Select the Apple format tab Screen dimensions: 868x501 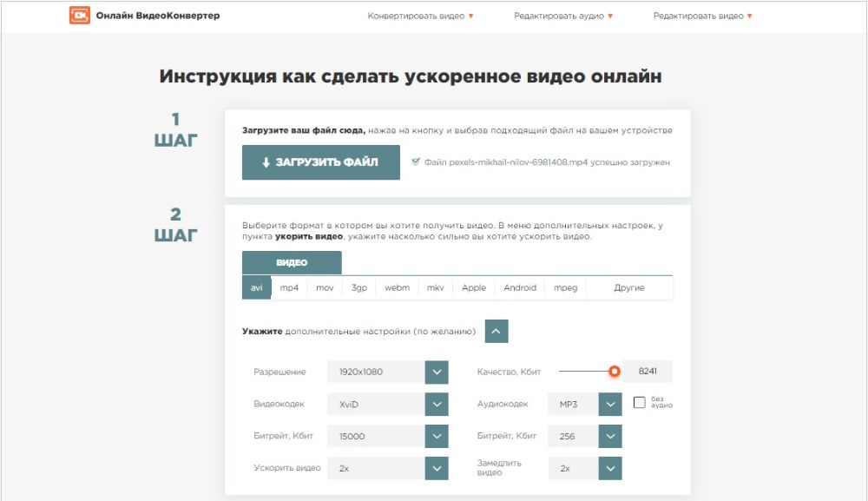point(474,287)
